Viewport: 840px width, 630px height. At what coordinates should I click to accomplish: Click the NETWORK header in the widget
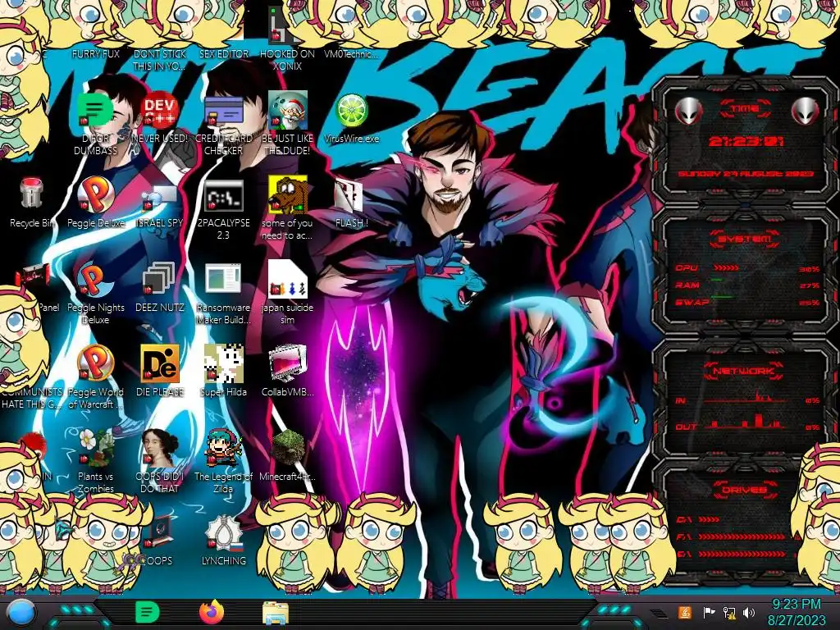tap(743, 371)
